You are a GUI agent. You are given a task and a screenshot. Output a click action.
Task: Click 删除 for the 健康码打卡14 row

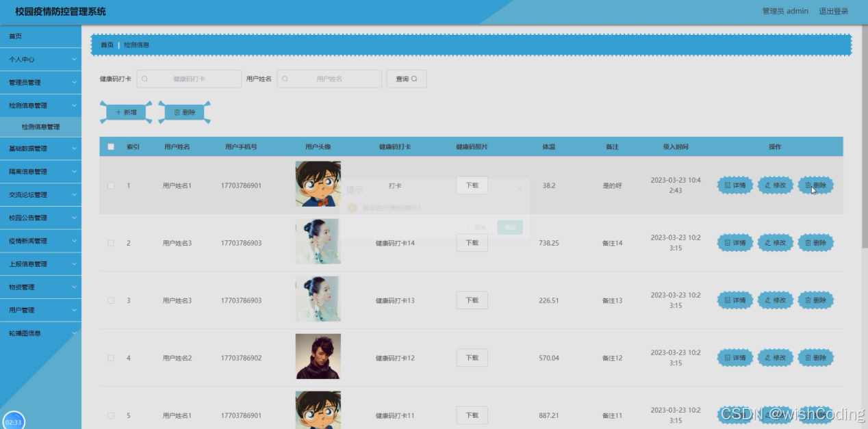tap(816, 243)
